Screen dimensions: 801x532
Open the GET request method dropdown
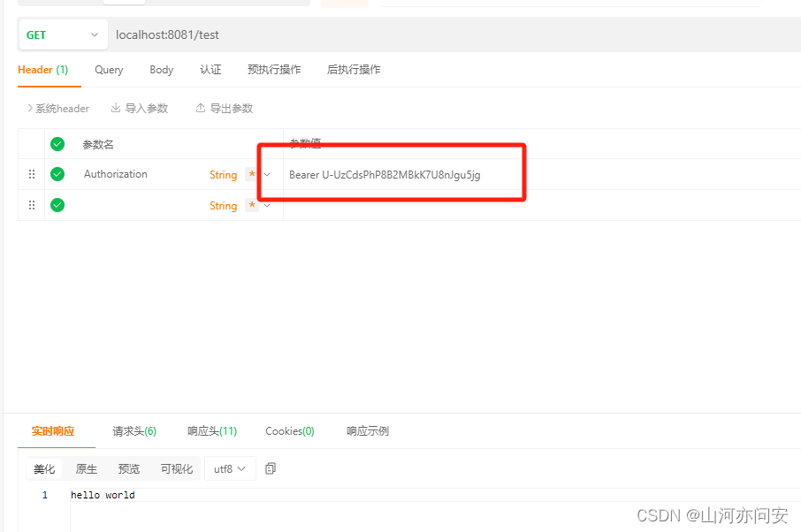tap(62, 34)
